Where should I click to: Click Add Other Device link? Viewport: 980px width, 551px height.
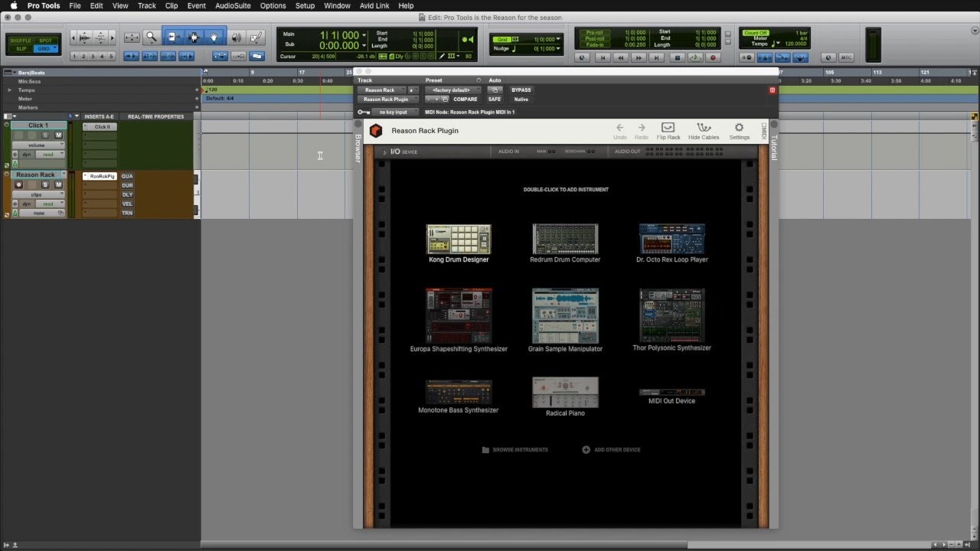pyautogui.click(x=611, y=450)
